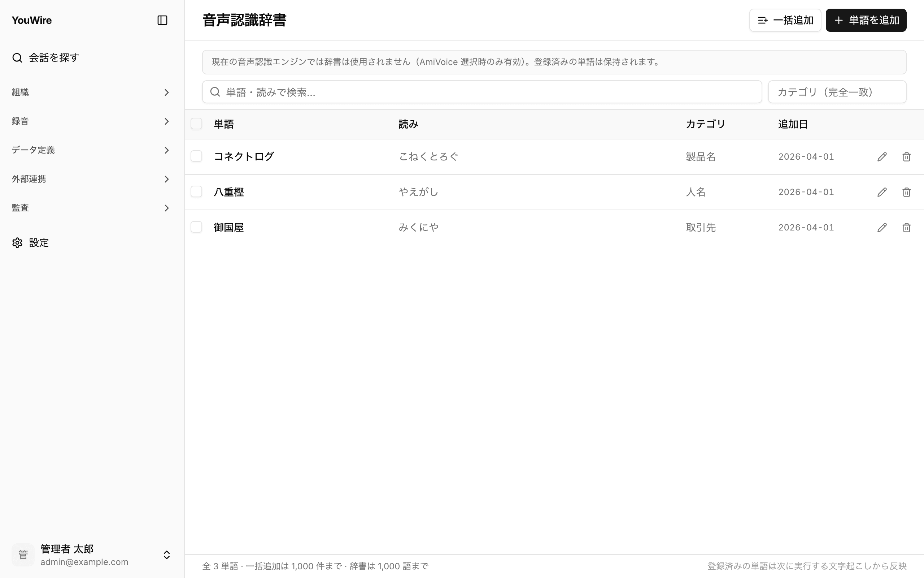Check the コネクトログ row checkbox

[196, 156]
